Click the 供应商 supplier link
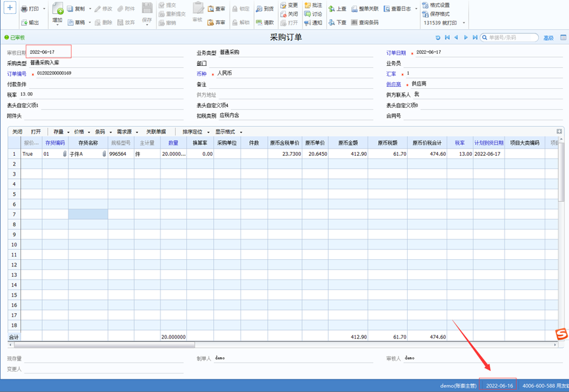The height and width of the screenshot is (392, 569). [x=394, y=84]
